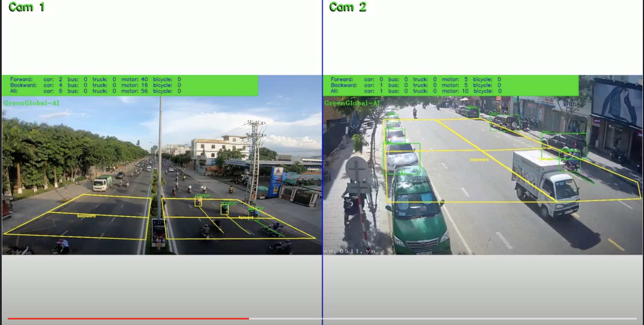Click "car: 1" in Cam 2 Backward row

coord(374,85)
